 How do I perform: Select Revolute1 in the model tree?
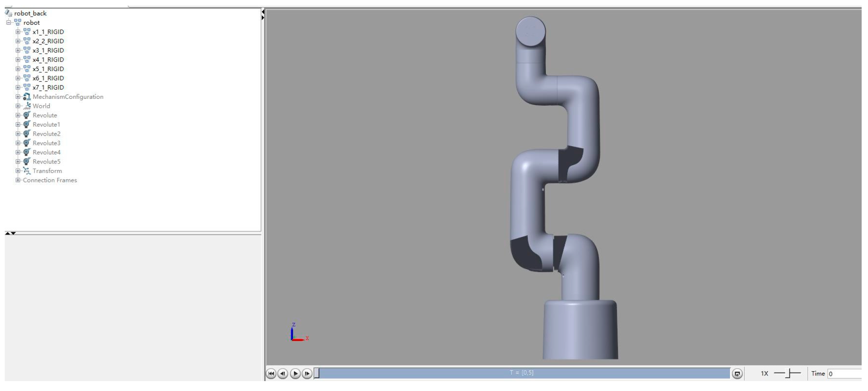click(46, 125)
